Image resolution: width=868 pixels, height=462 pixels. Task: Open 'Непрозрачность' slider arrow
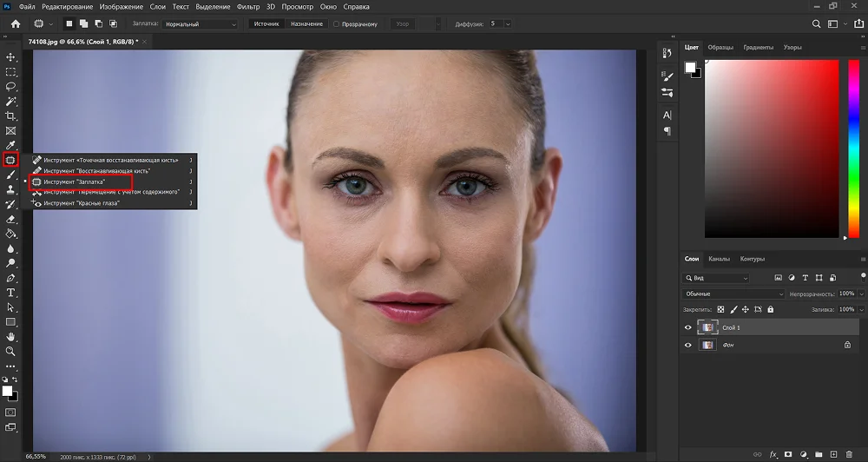point(861,294)
